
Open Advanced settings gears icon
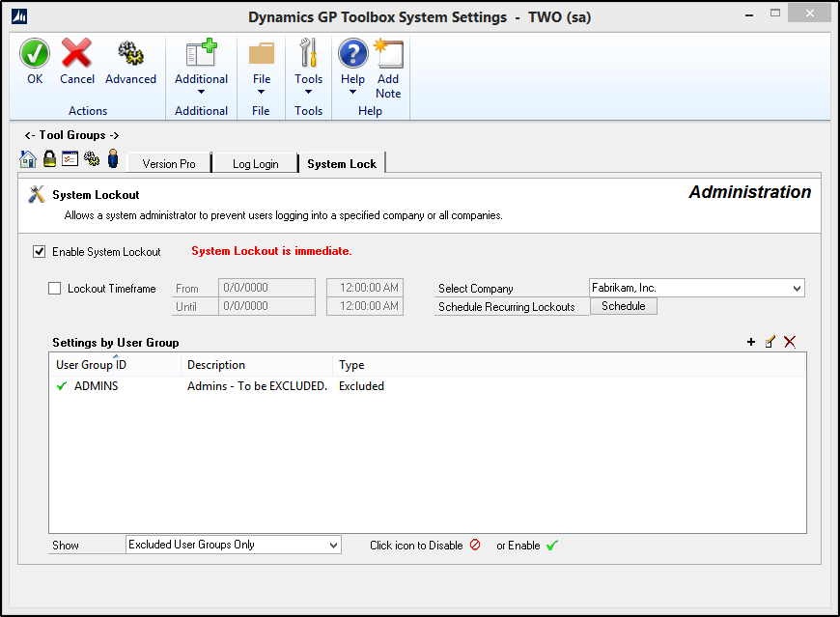tap(130, 53)
